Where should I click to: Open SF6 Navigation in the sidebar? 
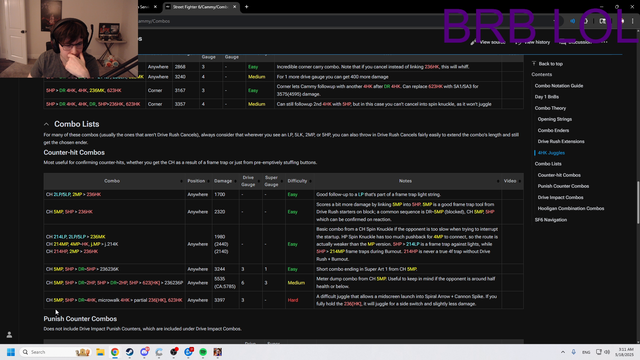click(x=551, y=220)
